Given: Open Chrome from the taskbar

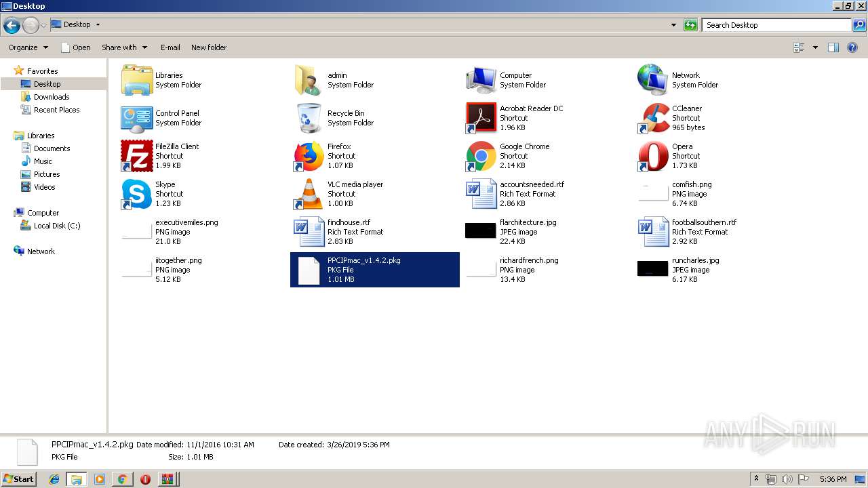Looking at the screenshot, I should click(x=122, y=479).
